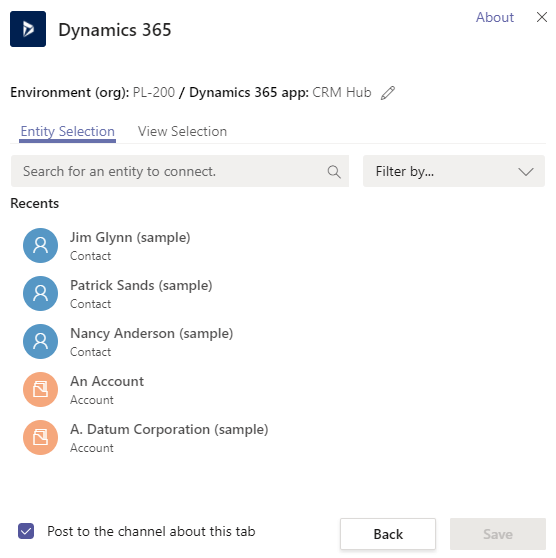The height and width of the screenshot is (558, 556).
Task: Choose Jim Glynn (sample) name text
Action: pos(130,237)
